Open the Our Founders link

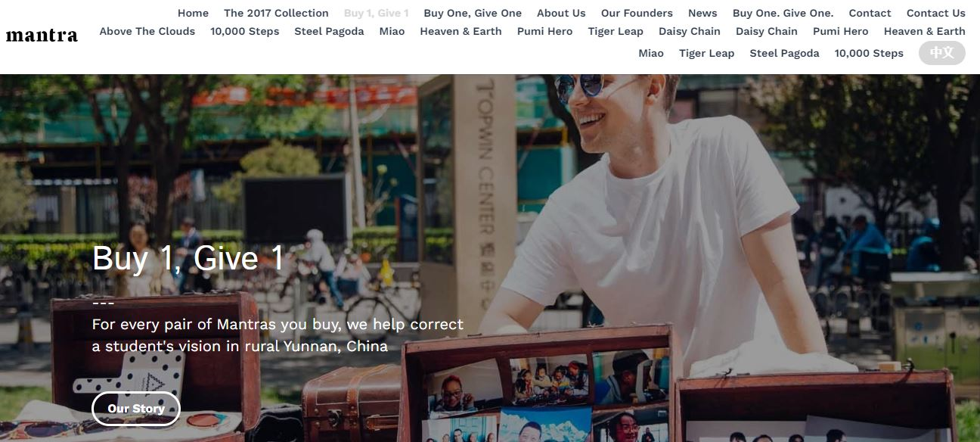(637, 13)
